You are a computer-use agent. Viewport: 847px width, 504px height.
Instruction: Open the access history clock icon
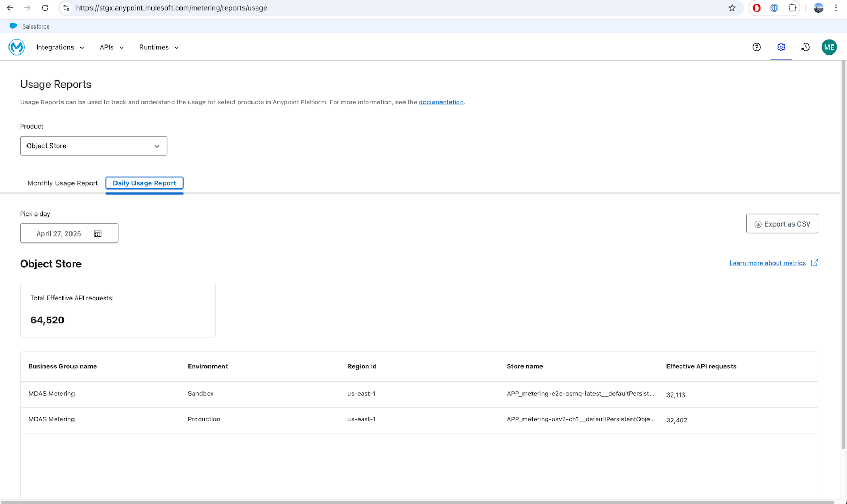pos(805,47)
